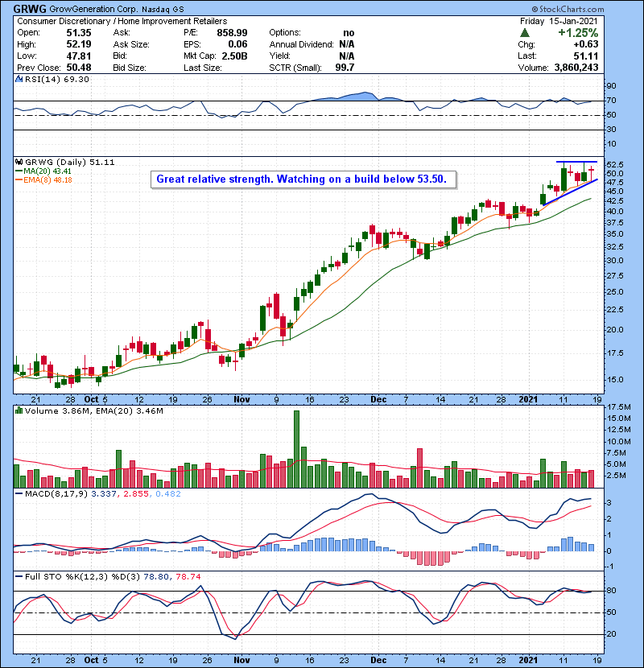The width and height of the screenshot is (644, 668).
Task: Click the Chg value +0.63
Action: [585, 44]
